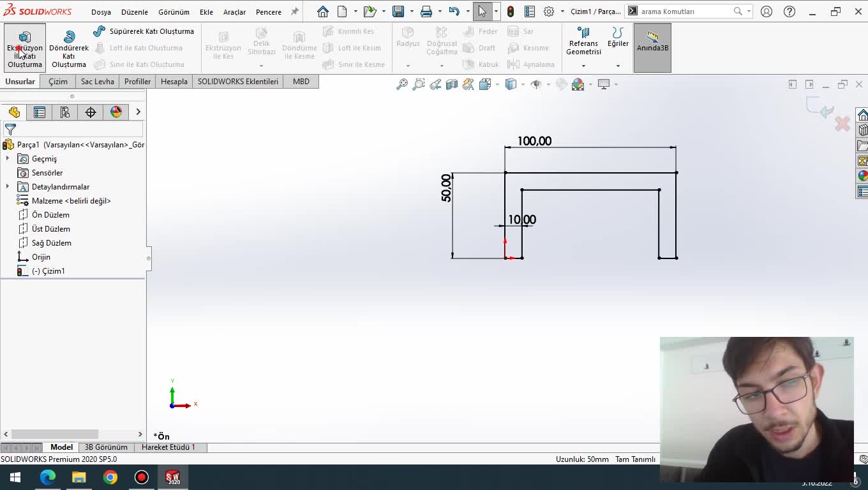The width and height of the screenshot is (868, 490).
Task: Click the Undo arrow icon
Action: [x=454, y=11]
